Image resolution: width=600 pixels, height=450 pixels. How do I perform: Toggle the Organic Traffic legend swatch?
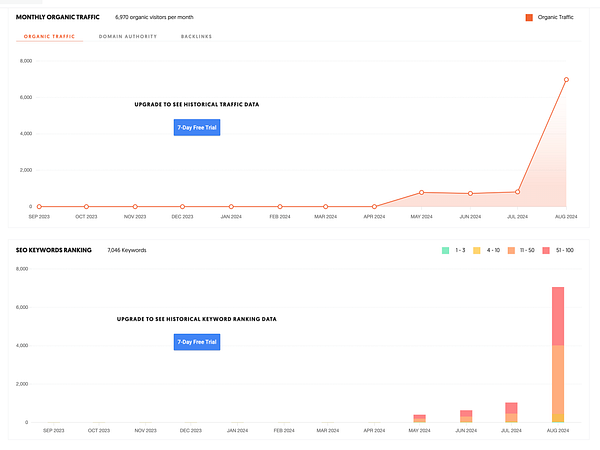tap(529, 17)
